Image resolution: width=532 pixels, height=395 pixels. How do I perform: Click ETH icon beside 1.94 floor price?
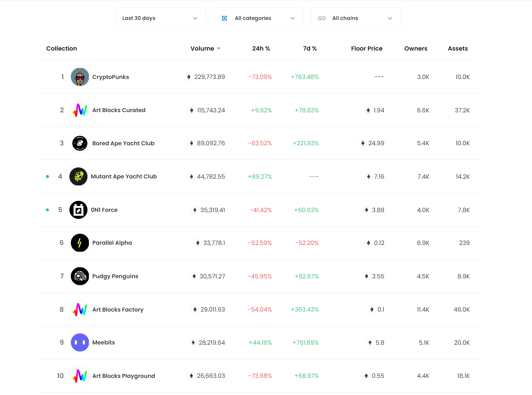point(368,110)
